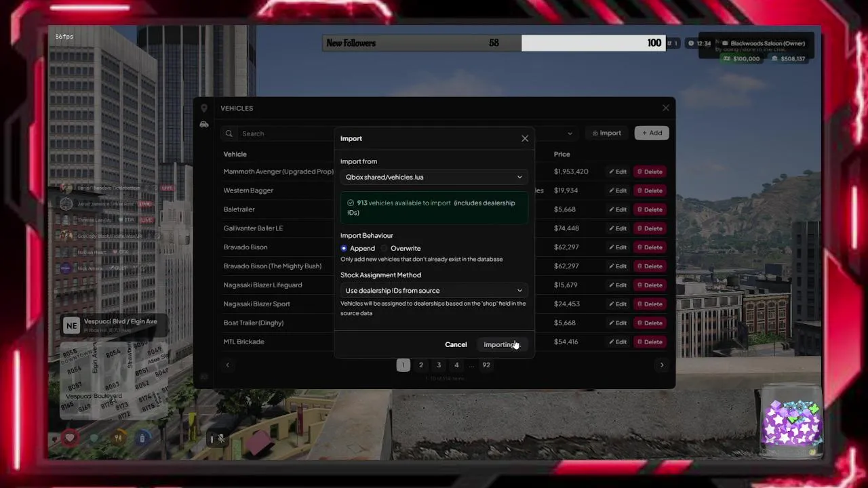Click the next page arrow
This screenshot has width=868, height=488.
pos(662,365)
